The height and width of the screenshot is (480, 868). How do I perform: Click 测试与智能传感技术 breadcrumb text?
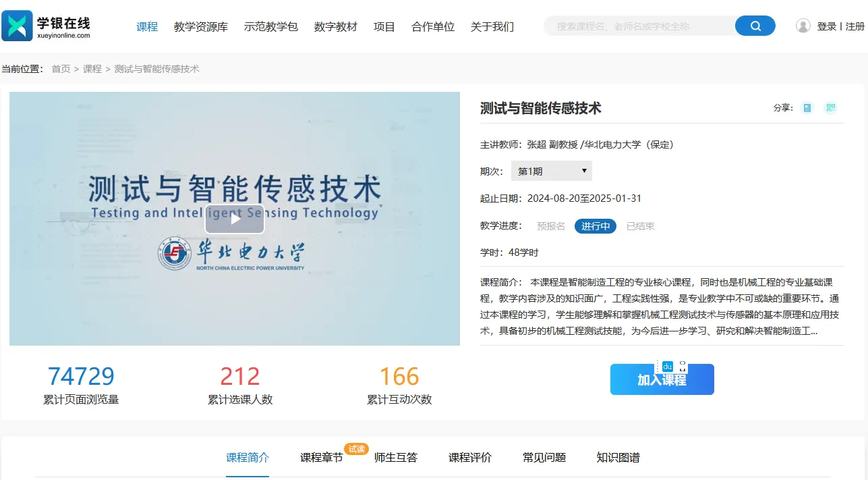tap(157, 69)
